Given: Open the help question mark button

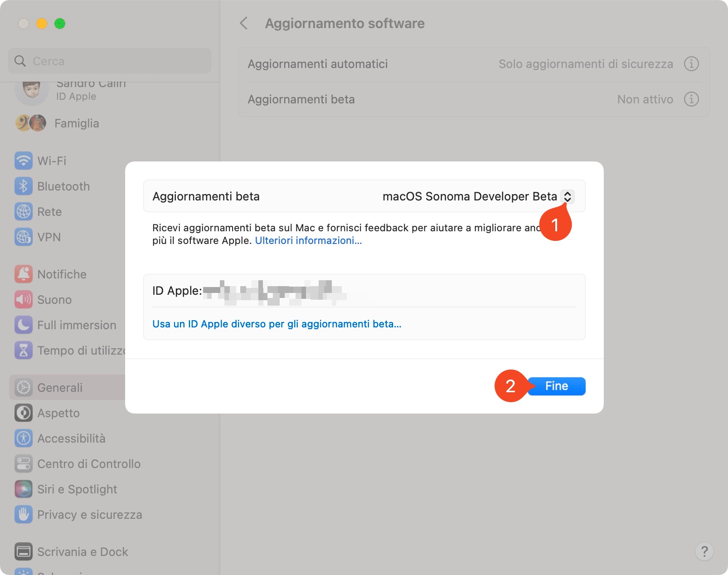Looking at the screenshot, I should pos(704,551).
